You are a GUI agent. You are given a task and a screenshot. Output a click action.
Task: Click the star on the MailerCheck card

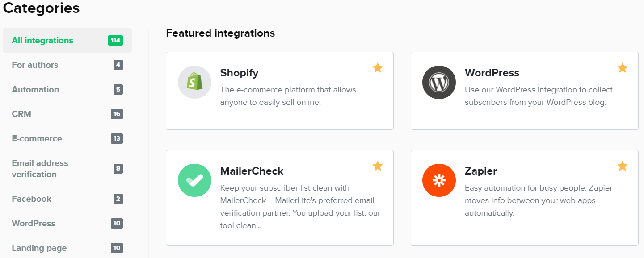click(x=378, y=166)
